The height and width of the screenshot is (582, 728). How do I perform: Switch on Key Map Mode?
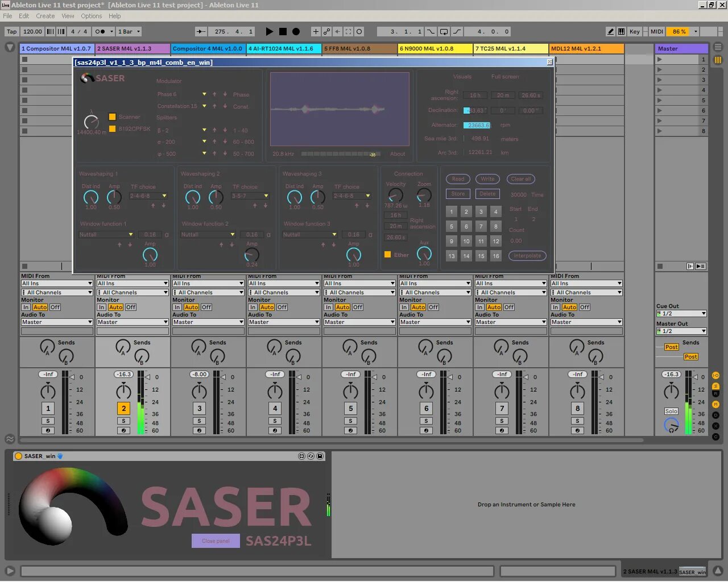pyautogui.click(x=635, y=32)
